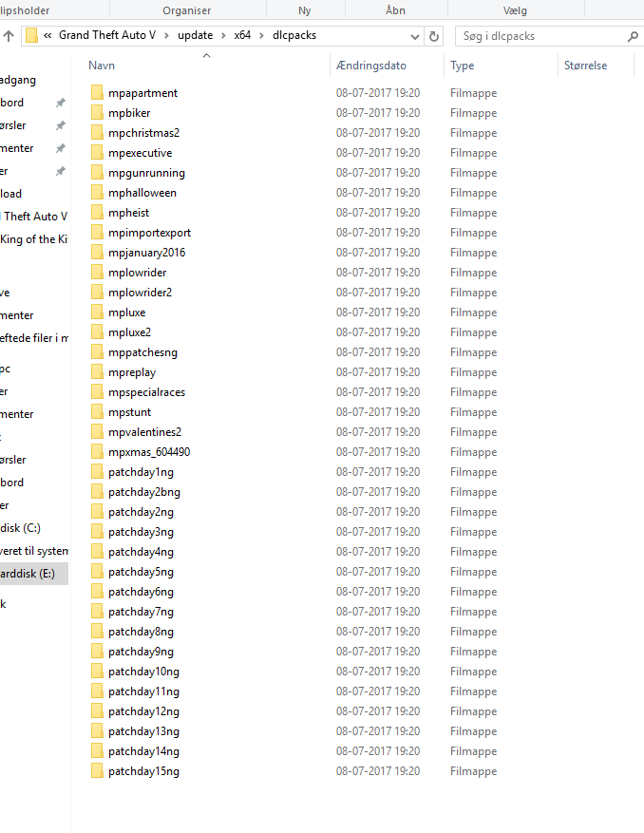Select mpxmas_604490 folder icon
Image resolution: width=644 pixels, height=833 pixels.
coord(97,451)
